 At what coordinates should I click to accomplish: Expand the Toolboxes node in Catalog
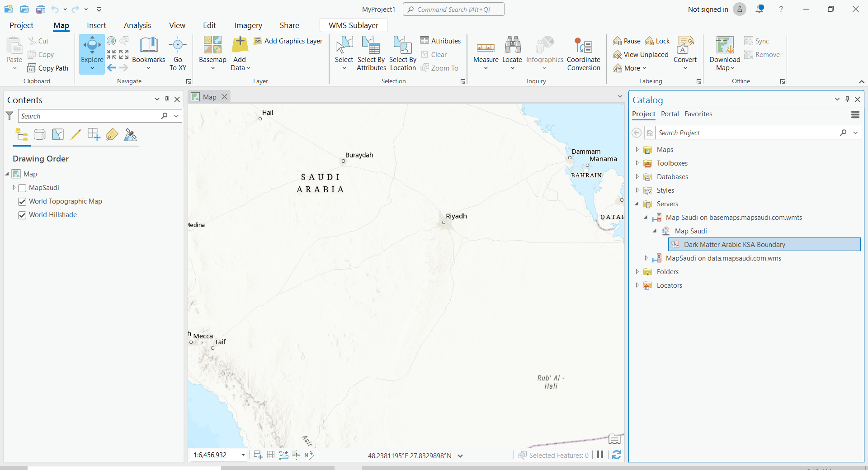pos(637,163)
